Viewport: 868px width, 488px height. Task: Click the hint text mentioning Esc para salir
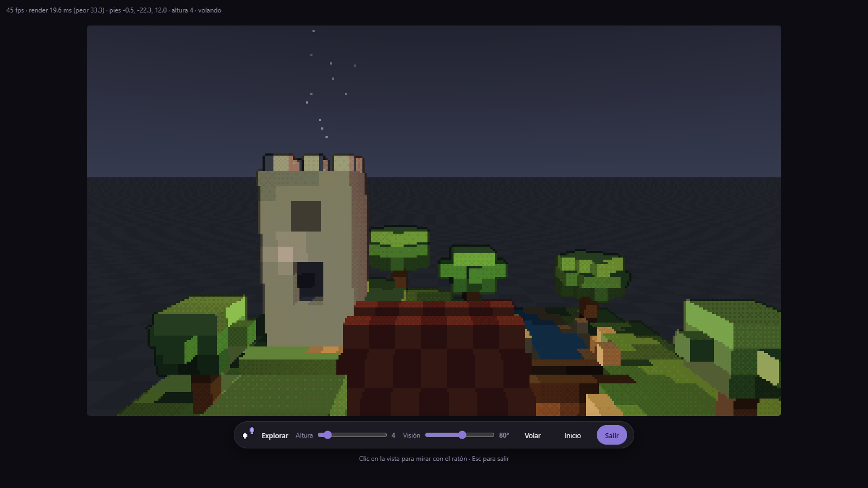point(434,459)
